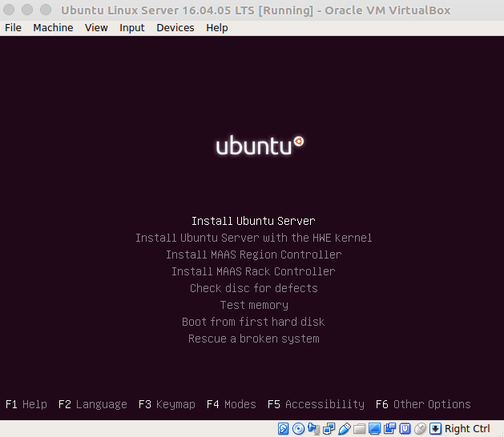Screen dimensions: 504x437
Task: Click the USB devices status icon
Action: click(x=345, y=429)
